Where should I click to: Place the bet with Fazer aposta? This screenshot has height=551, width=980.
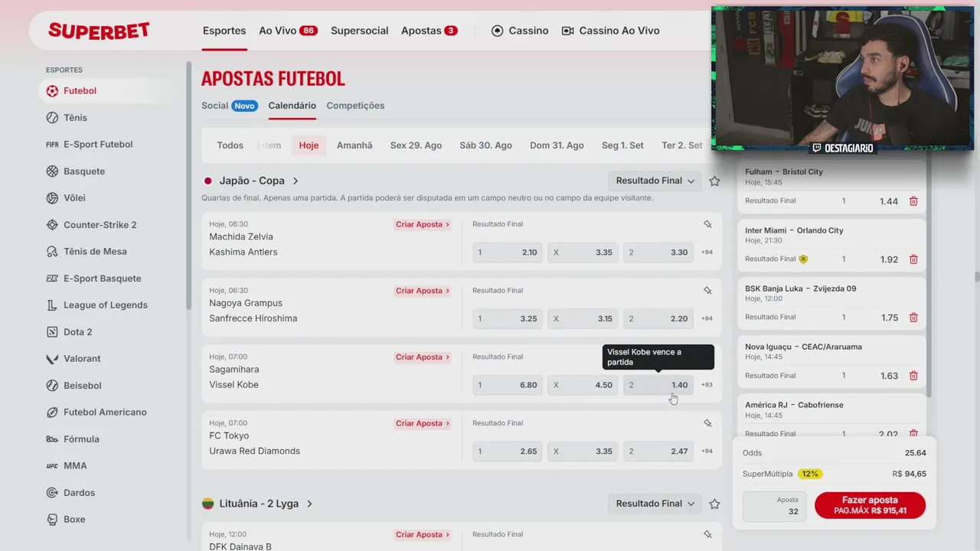click(x=870, y=505)
